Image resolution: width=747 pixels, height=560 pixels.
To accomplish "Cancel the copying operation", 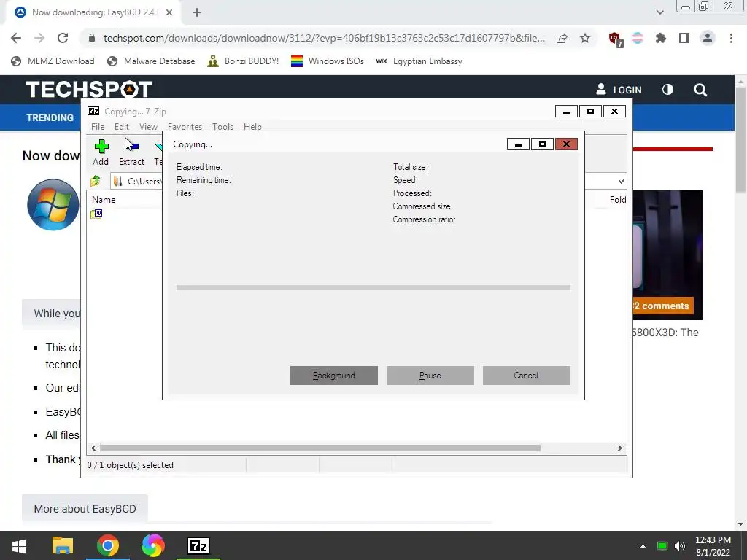I will tap(527, 376).
